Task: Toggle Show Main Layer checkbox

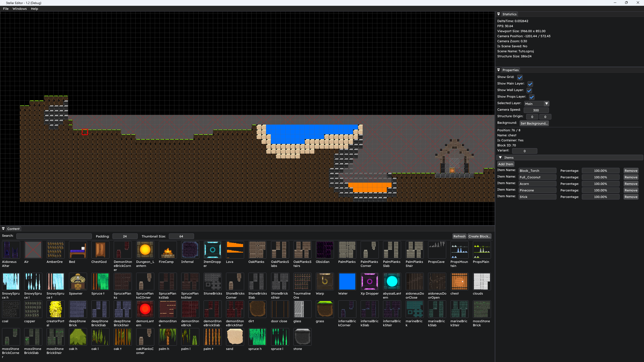Action: coord(530,84)
